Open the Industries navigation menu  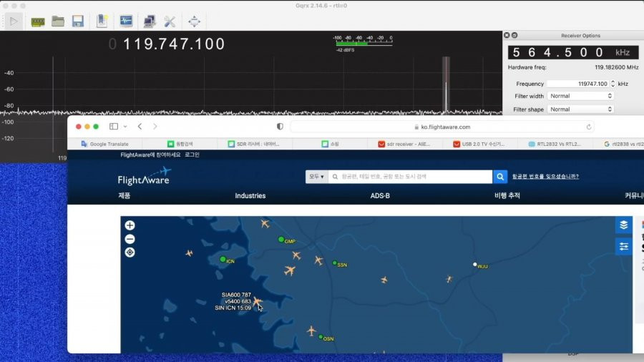(x=250, y=196)
